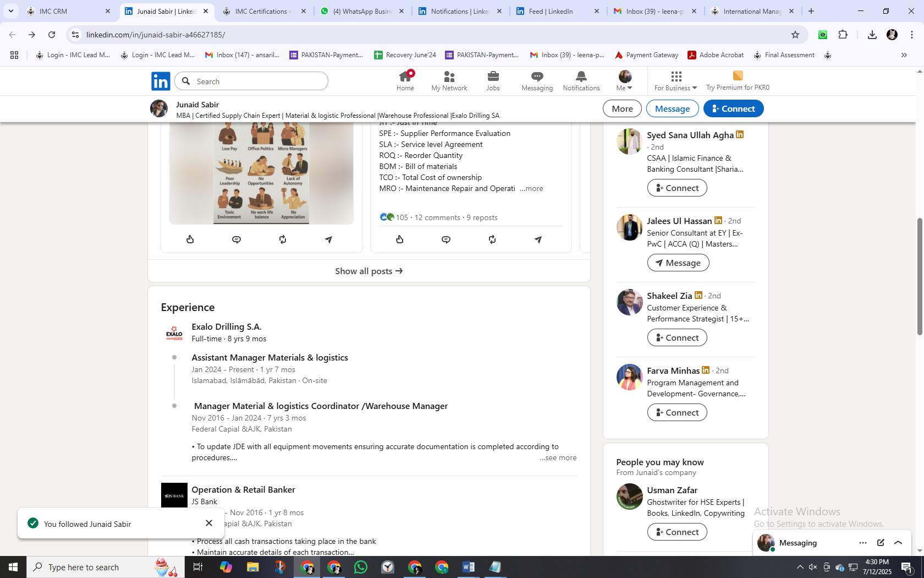Open WhatsApp from the taskbar
Screen dimensions: 924x578
361,567
